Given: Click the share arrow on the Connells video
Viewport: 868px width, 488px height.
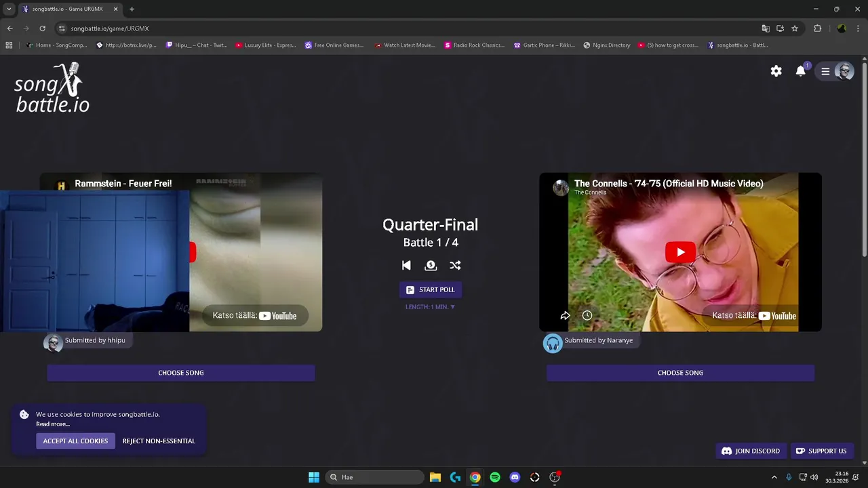Looking at the screenshot, I should (565, 315).
